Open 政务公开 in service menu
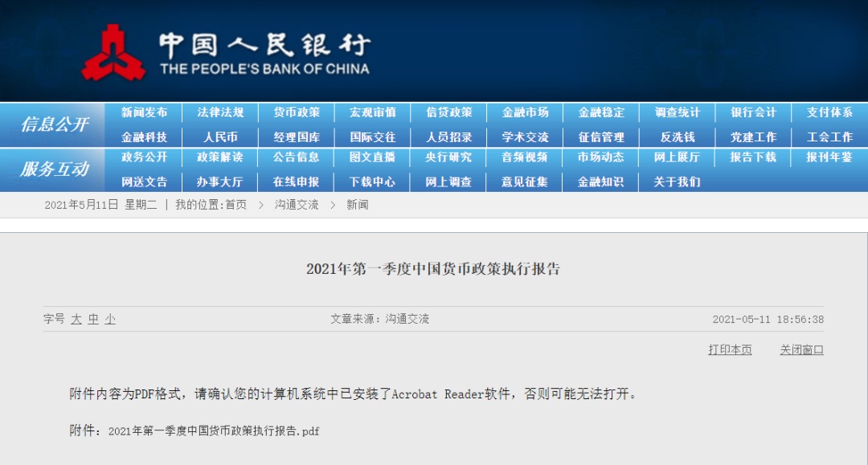 coord(144,157)
